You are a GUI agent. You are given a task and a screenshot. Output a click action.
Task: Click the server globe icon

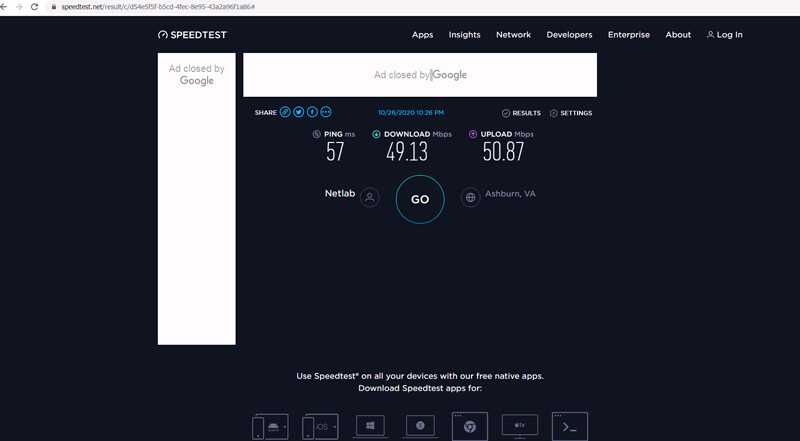click(x=470, y=198)
